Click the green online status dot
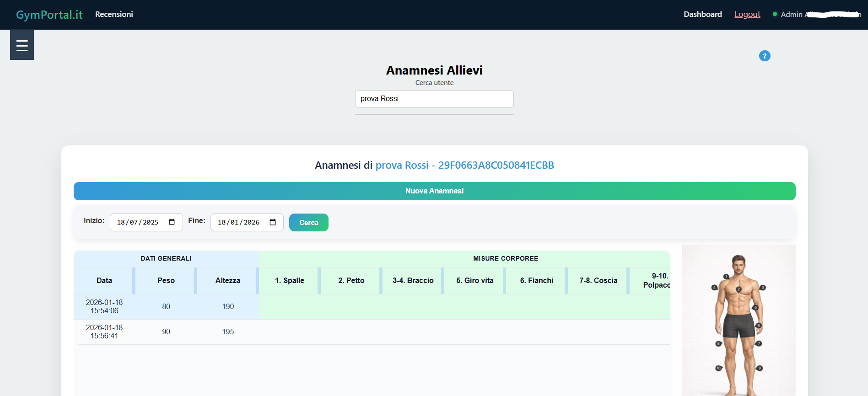 [x=775, y=14]
